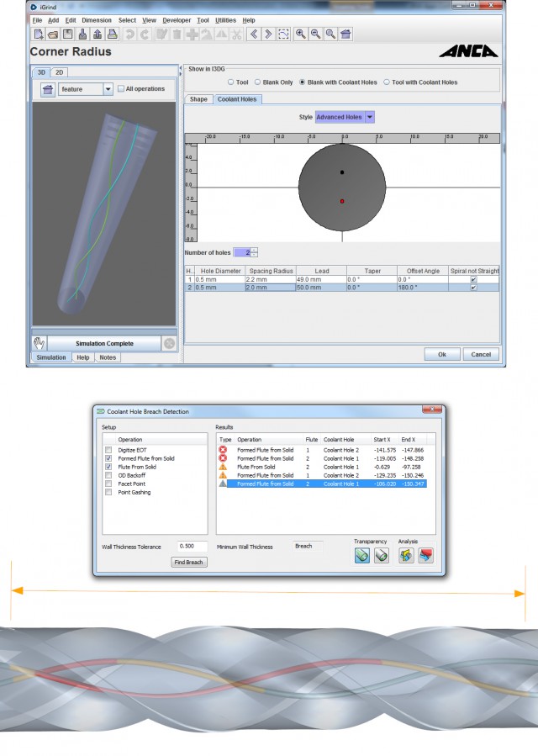Click the Redo toolbar icon

pos(145,34)
